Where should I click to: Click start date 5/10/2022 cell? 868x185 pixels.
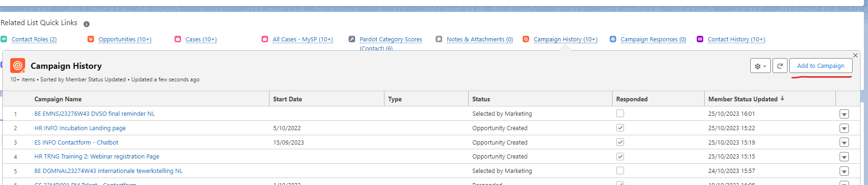click(287, 128)
